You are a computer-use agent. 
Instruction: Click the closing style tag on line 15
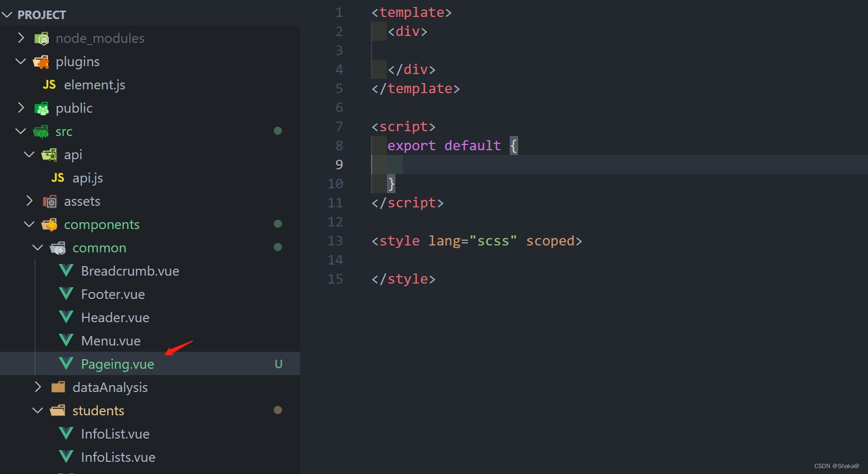[x=403, y=279]
